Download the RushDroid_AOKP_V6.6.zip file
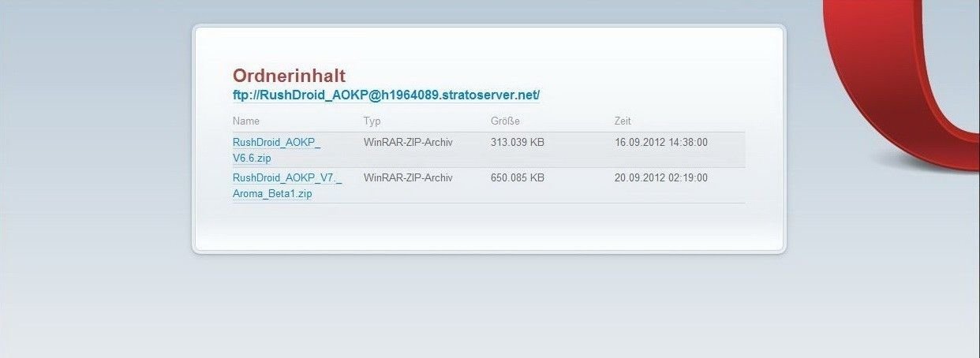The image size is (980, 358). pyautogui.click(x=276, y=150)
